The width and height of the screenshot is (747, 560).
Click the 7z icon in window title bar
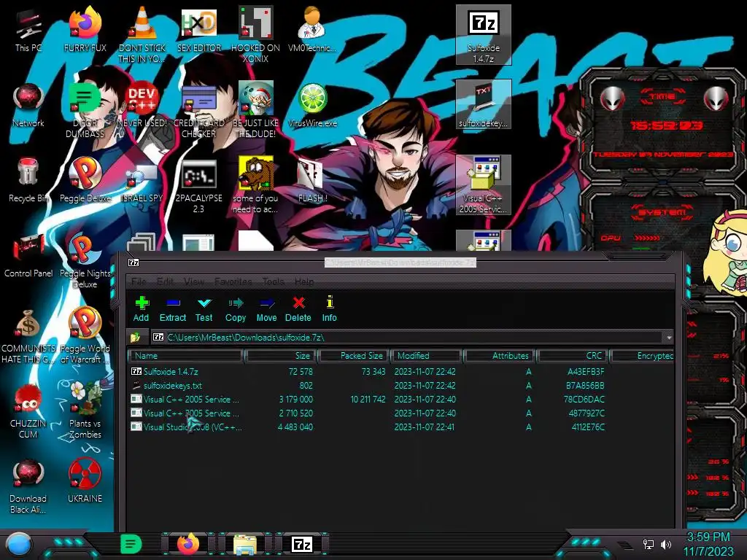[134, 262]
